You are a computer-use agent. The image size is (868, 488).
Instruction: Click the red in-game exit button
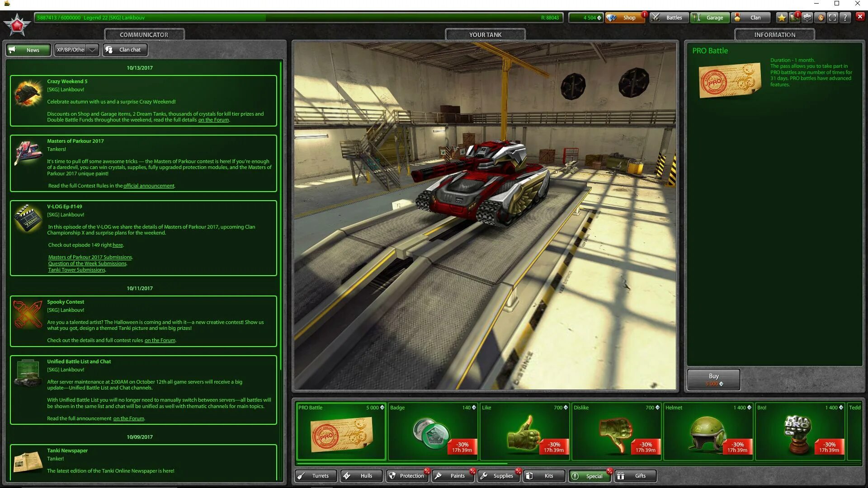click(x=860, y=17)
